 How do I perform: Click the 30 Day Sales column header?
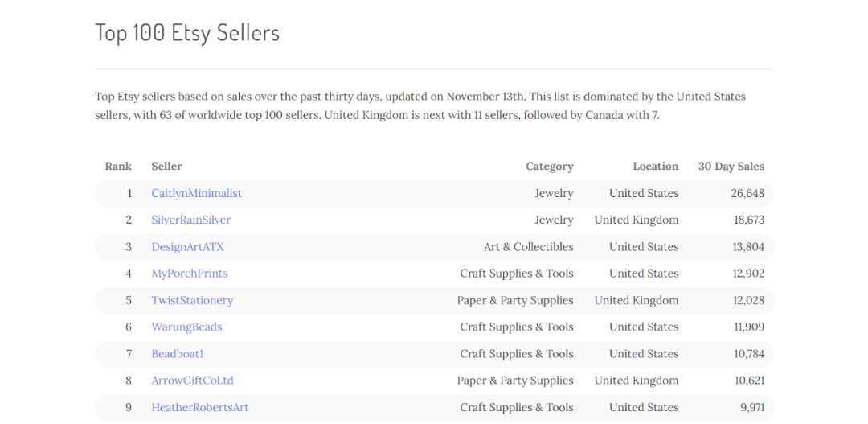pos(731,167)
